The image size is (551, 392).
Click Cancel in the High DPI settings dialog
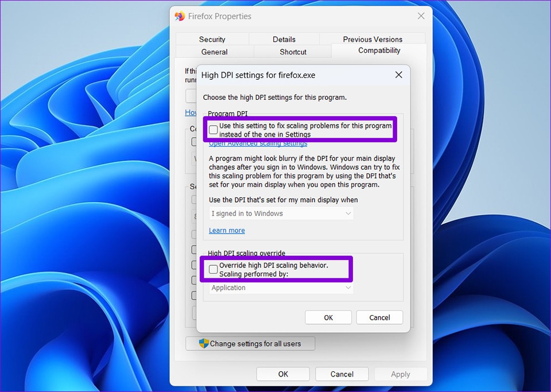pyautogui.click(x=379, y=317)
